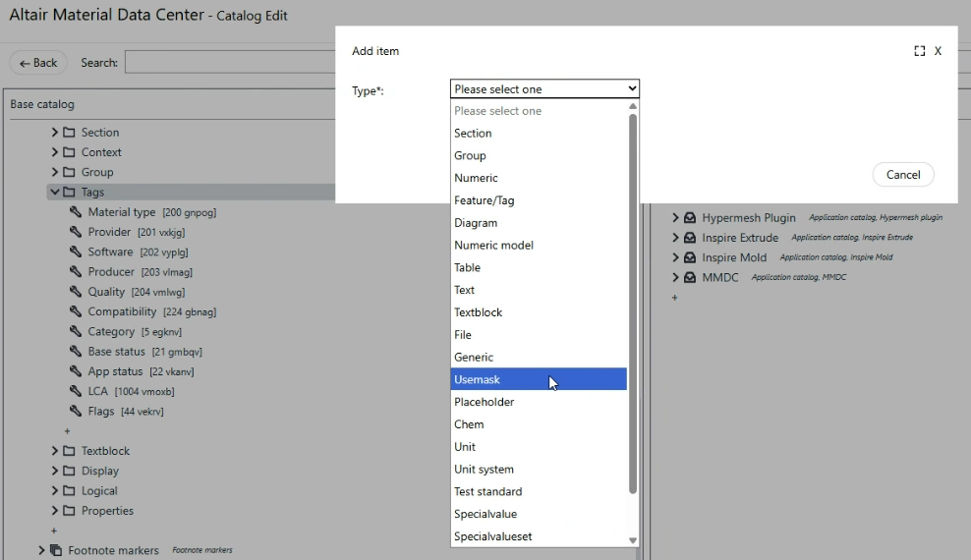The height and width of the screenshot is (560, 971).
Task: Open the Type dropdown combo box
Action: 544,88
